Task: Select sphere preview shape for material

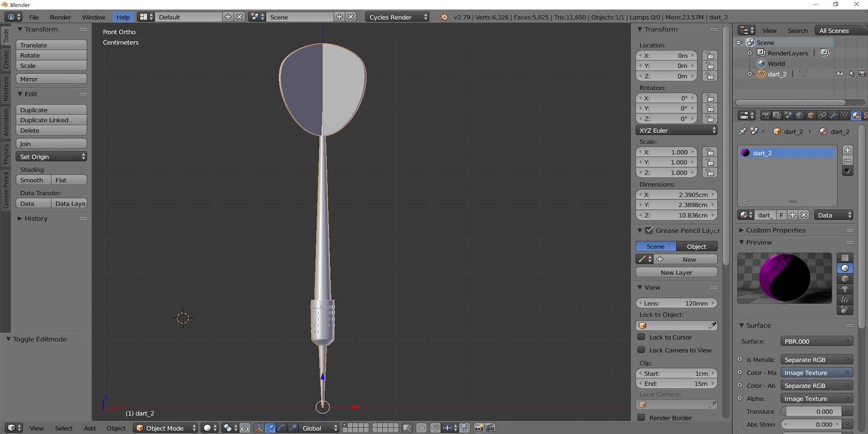Action: [844, 268]
